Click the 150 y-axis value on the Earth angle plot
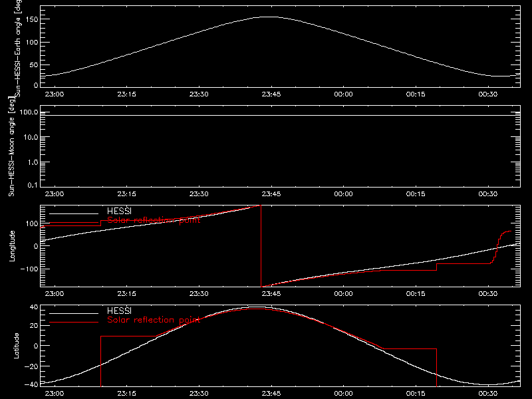Screen dimensions: 532x399 pyautogui.click(x=33, y=19)
